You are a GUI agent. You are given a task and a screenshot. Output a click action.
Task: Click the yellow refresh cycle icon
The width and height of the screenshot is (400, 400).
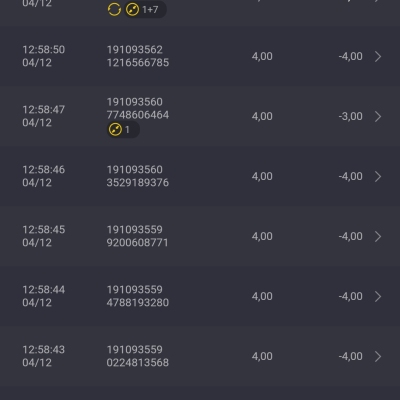114,9
